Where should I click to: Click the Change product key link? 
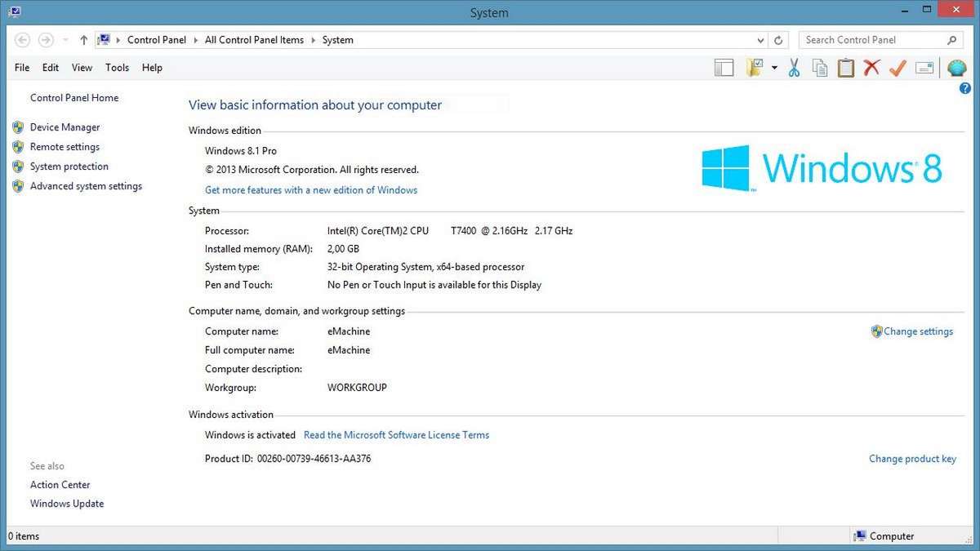(912, 459)
